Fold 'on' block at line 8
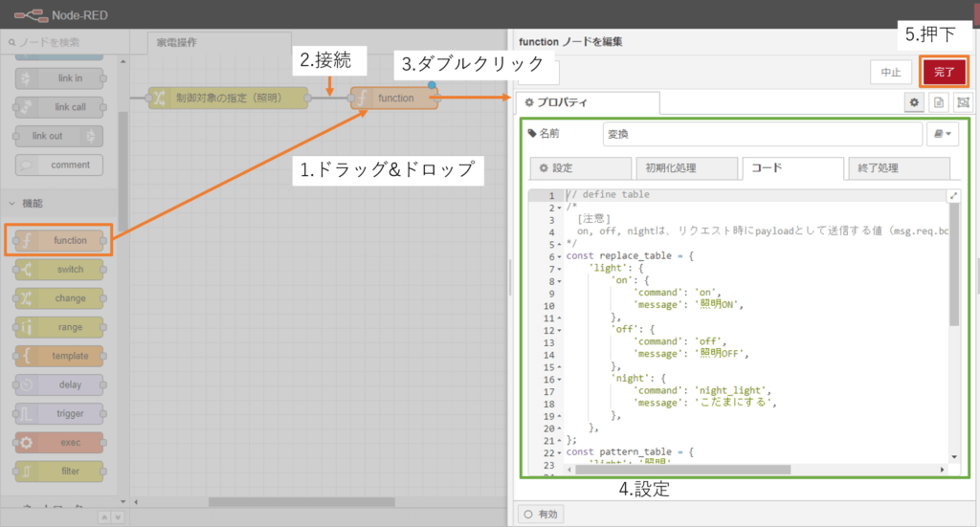The height and width of the screenshot is (527, 980). pyautogui.click(x=559, y=281)
